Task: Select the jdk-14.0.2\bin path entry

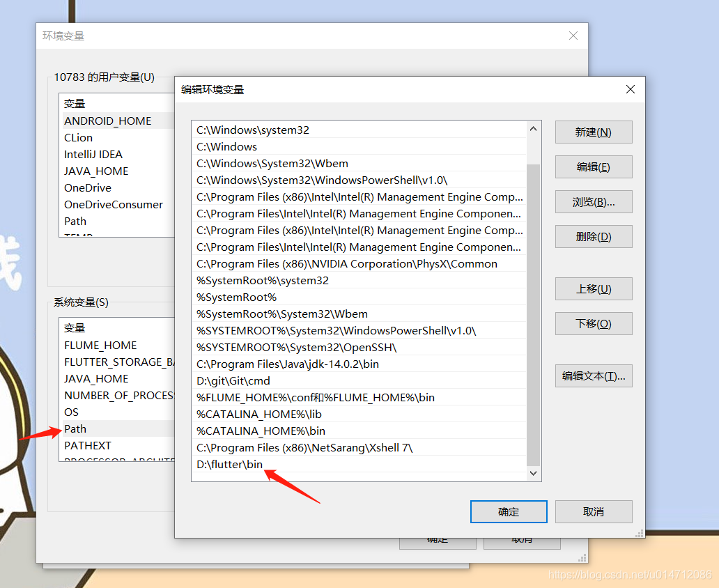Action: pyautogui.click(x=359, y=364)
